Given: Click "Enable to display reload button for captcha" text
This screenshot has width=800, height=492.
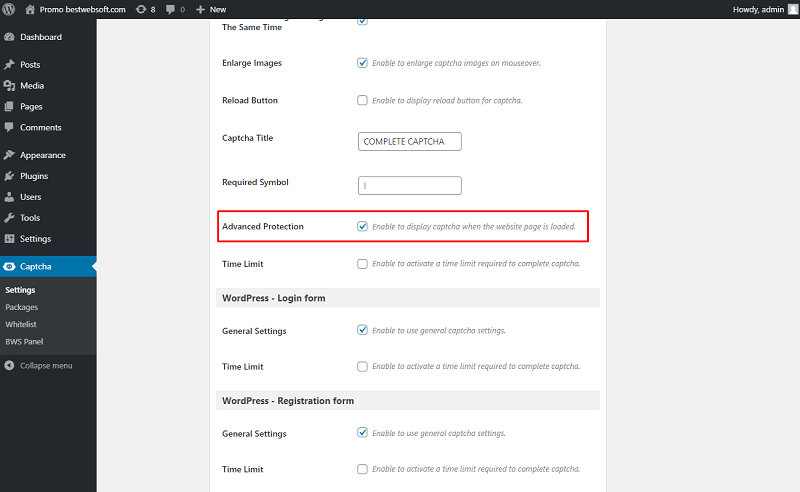Looking at the screenshot, I should coord(447,101).
